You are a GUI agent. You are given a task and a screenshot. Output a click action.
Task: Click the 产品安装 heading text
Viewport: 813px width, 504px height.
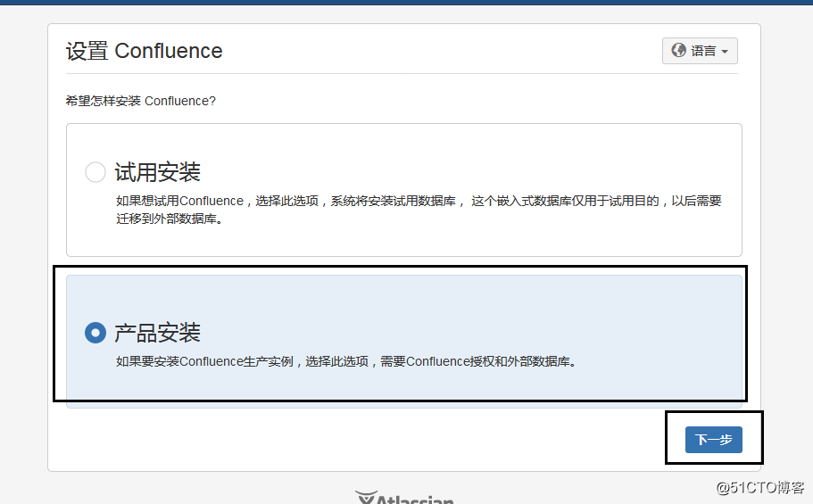(158, 333)
